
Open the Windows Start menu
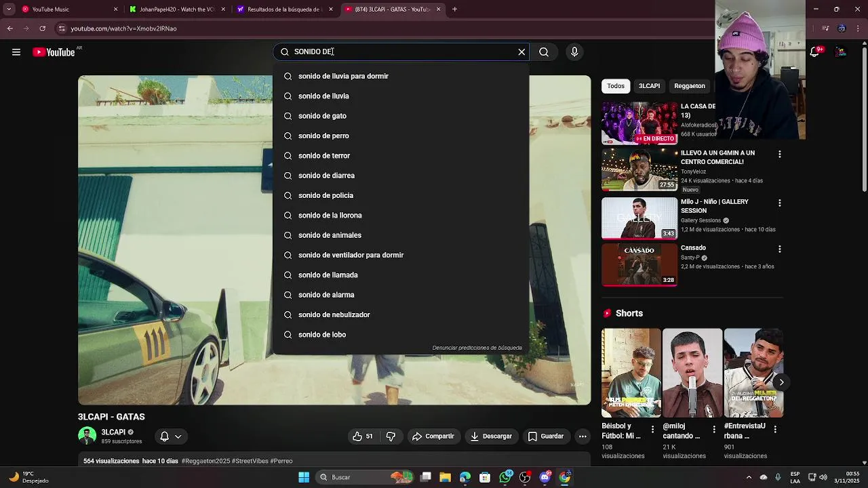[304, 477]
